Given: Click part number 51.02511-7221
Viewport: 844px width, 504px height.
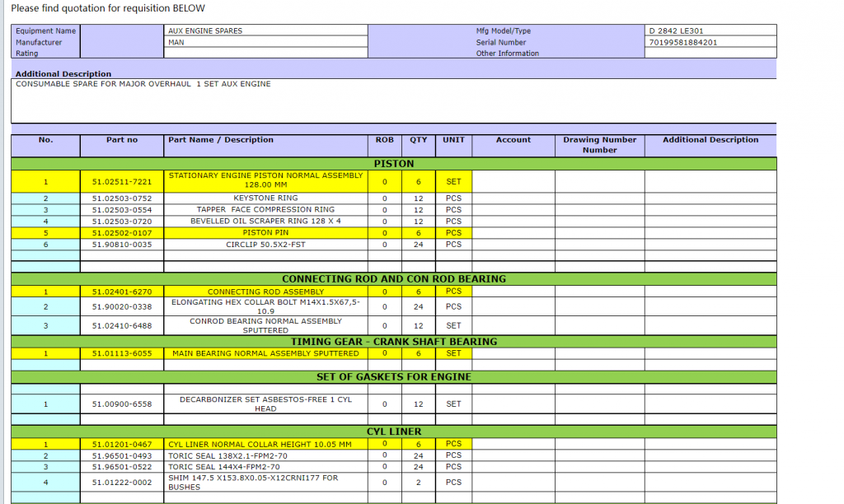Looking at the screenshot, I should (x=122, y=181).
